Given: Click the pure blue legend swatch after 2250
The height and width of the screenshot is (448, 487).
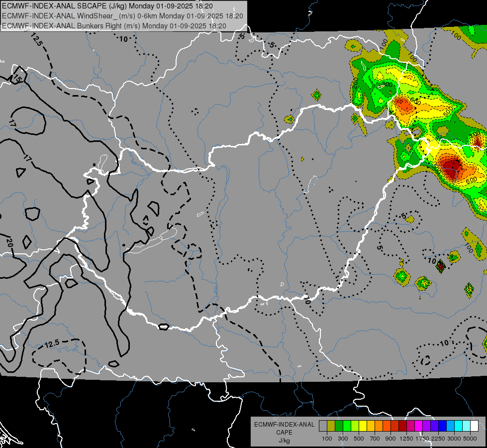Looking at the screenshot, I should click(443, 426).
